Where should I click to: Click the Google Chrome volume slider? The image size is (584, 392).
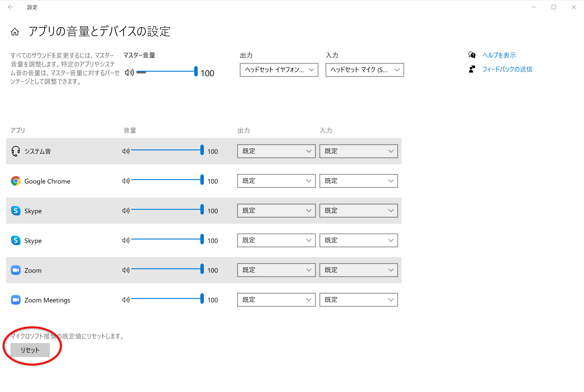pyautogui.click(x=167, y=180)
